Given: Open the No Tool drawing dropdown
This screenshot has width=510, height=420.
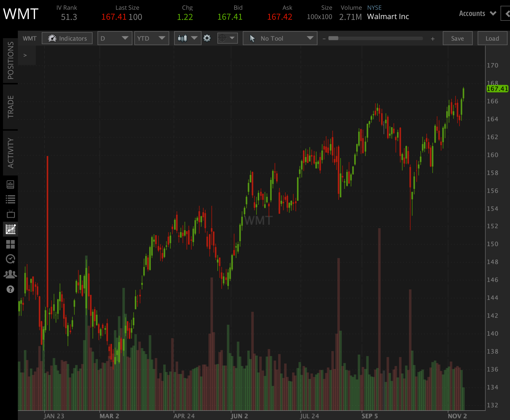Looking at the screenshot, I should point(280,38).
